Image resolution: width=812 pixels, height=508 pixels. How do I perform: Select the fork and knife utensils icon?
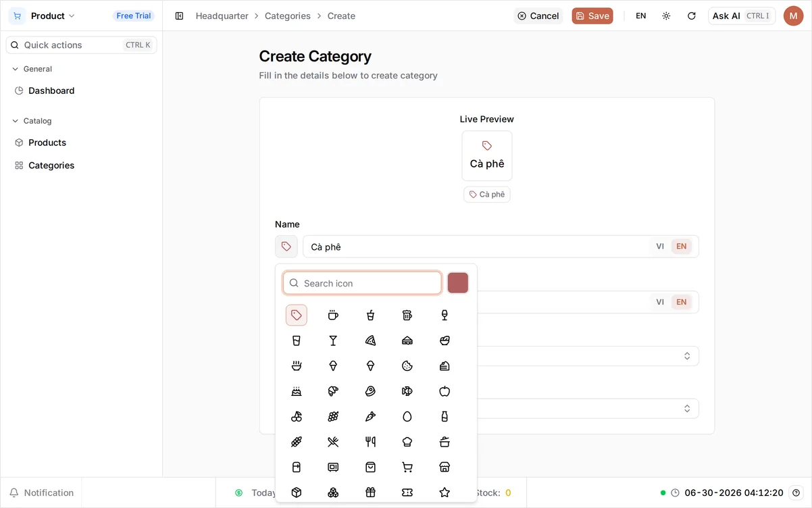370,442
